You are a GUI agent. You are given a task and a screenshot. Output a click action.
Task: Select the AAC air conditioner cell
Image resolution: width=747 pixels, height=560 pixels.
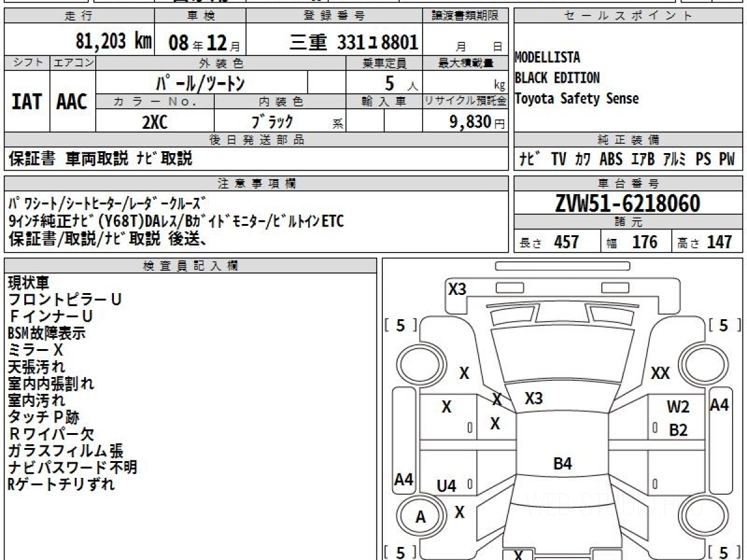(72, 101)
